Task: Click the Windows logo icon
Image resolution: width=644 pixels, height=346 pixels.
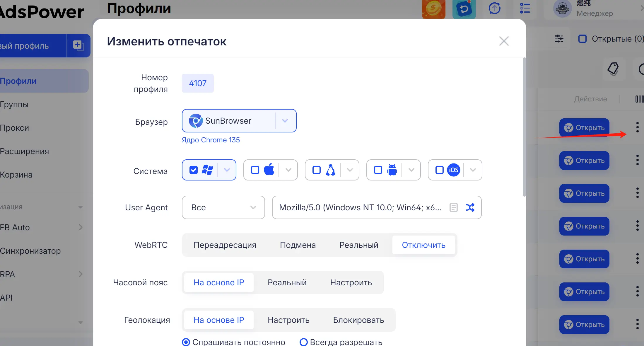Action: tap(208, 170)
